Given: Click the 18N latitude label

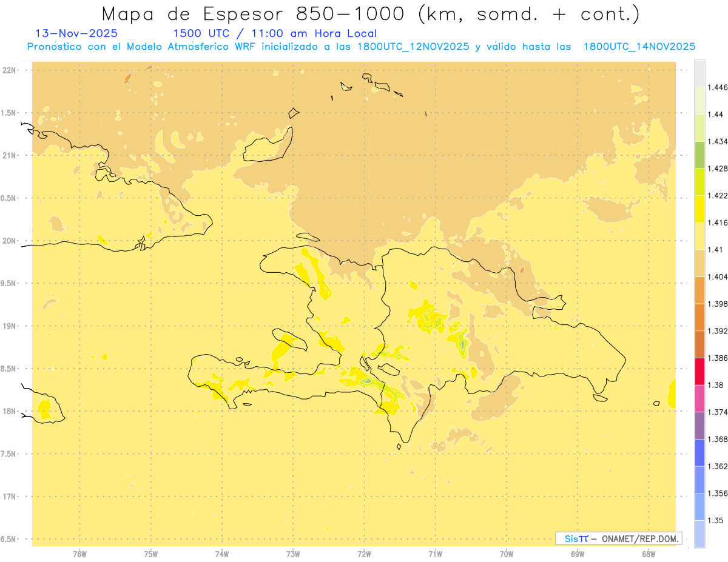Looking at the screenshot, I should point(9,411).
